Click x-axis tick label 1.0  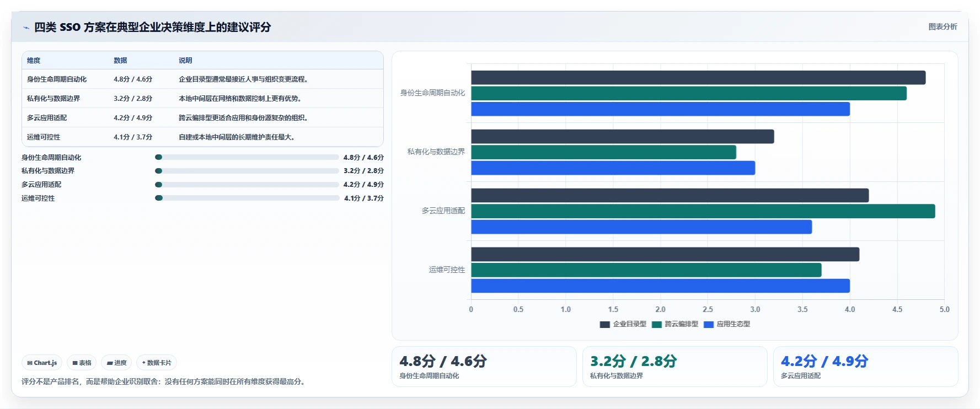coord(566,310)
